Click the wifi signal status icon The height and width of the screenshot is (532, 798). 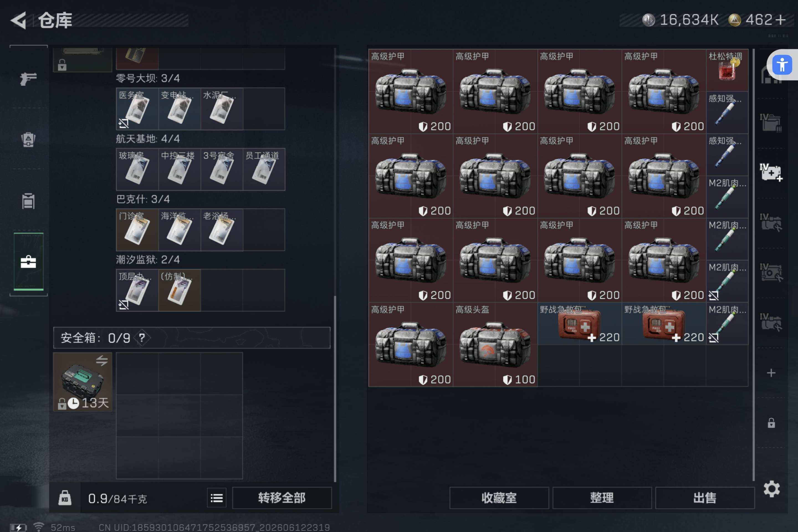(39, 527)
